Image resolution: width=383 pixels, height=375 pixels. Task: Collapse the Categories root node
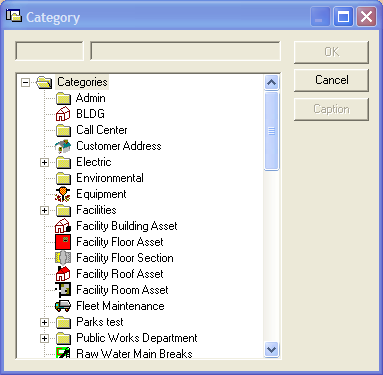(x=25, y=82)
